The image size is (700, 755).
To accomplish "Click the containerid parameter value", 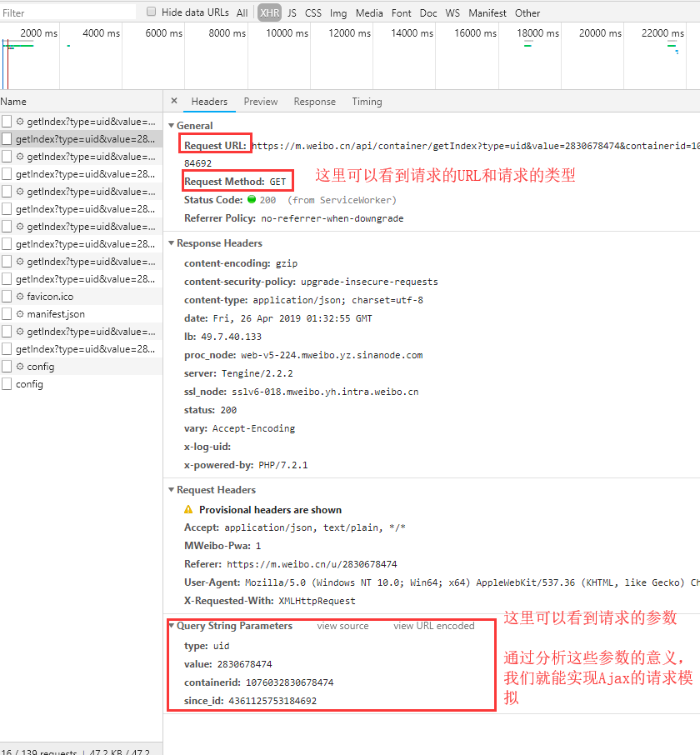I will click(289, 682).
